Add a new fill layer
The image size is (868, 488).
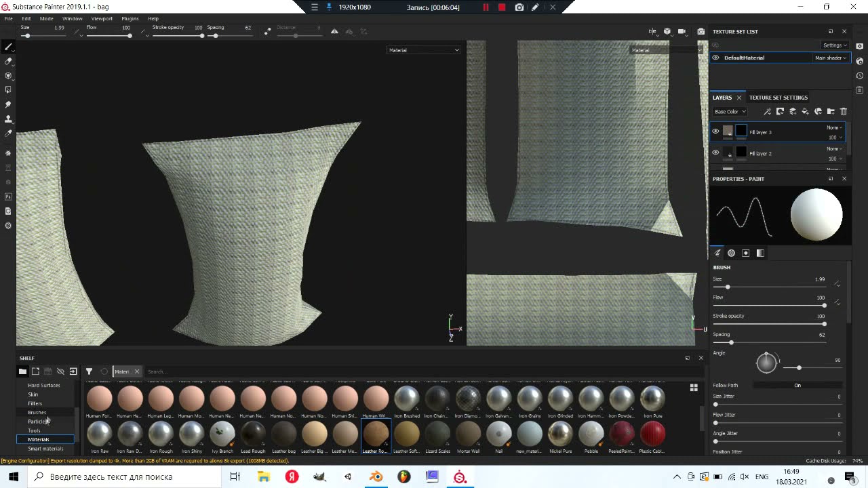[x=805, y=111]
